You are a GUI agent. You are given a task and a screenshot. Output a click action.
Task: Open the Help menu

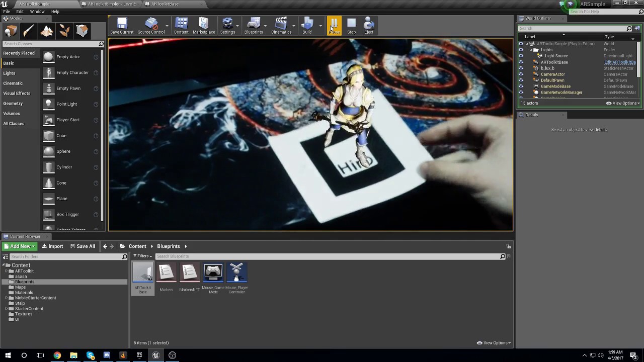point(55,12)
